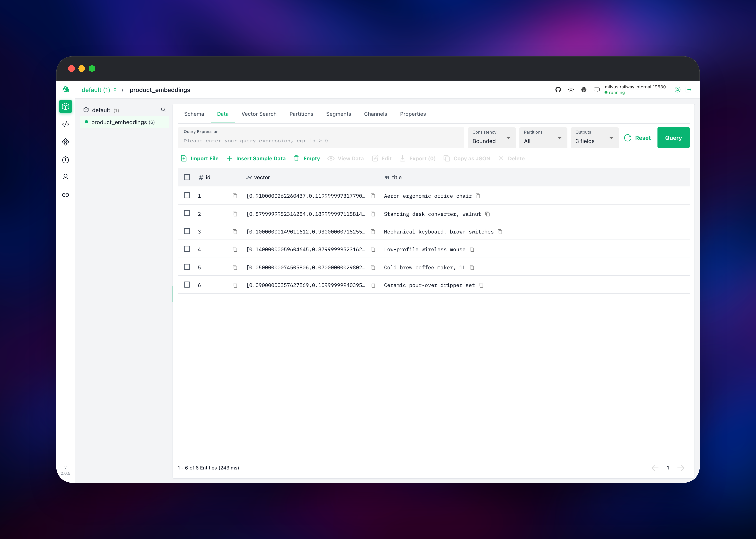Copy the vector of row 4

[373, 249]
